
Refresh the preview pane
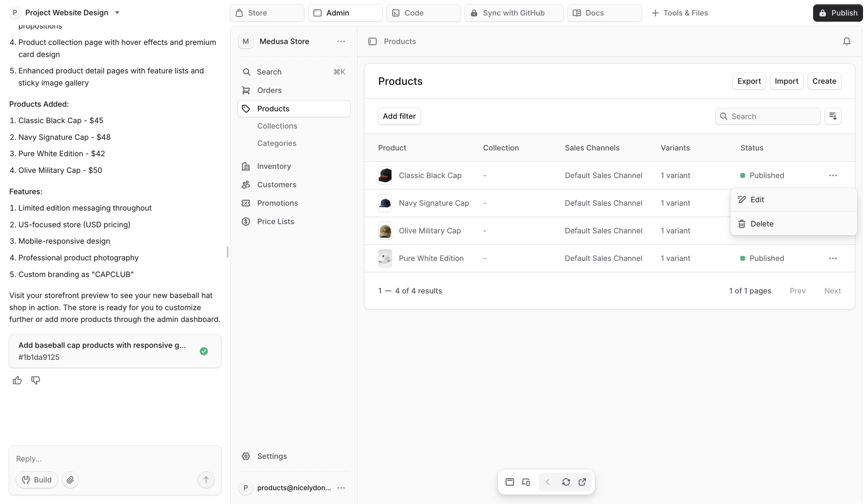click(x=566, y=482)
